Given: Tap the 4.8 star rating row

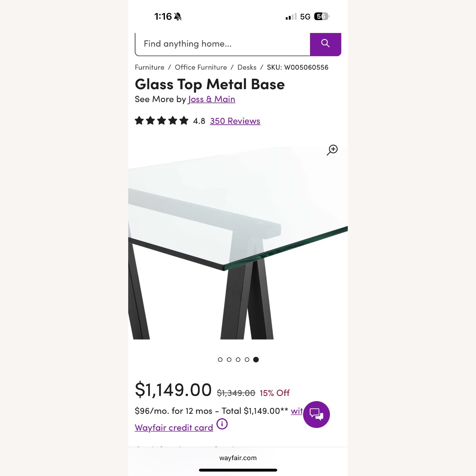Looking at the screenshot, I should pos(198,121).
